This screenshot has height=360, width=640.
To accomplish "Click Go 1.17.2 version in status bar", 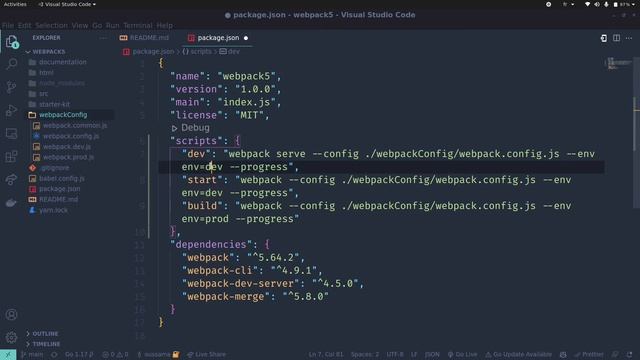I will [x=79, y=355].
